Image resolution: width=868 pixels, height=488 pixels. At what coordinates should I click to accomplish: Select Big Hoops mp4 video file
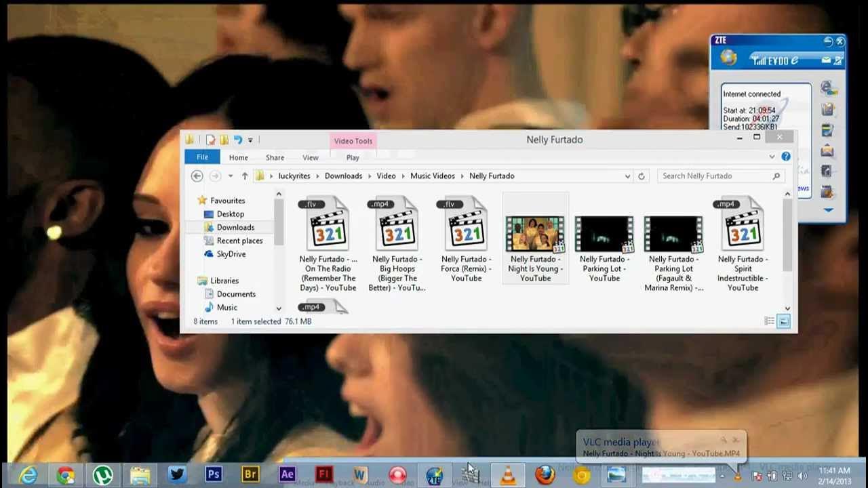(x=397, y=245)
